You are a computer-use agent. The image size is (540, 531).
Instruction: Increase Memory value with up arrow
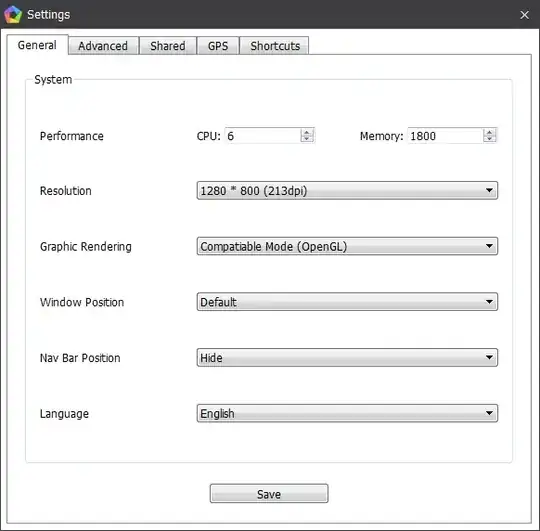point(489,132)
